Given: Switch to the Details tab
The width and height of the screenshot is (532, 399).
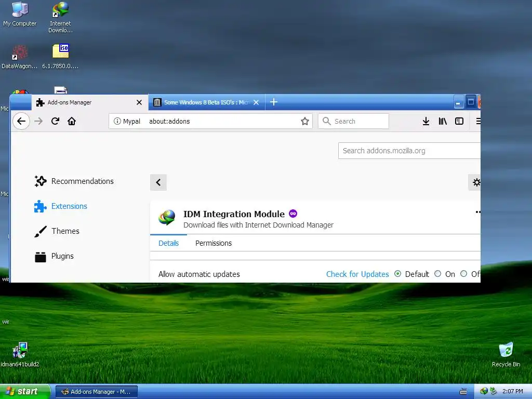Looking at the screenshot, I should point(168,243).
